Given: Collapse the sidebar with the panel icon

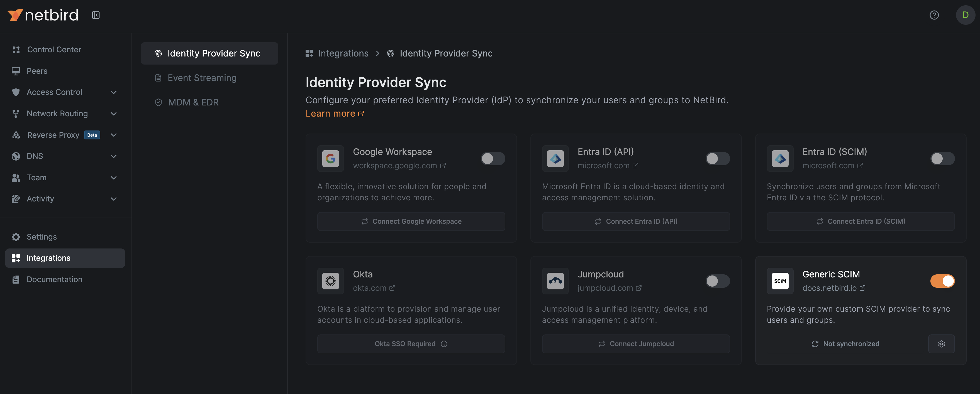Looking at the screenshot, I should [96, 15].
